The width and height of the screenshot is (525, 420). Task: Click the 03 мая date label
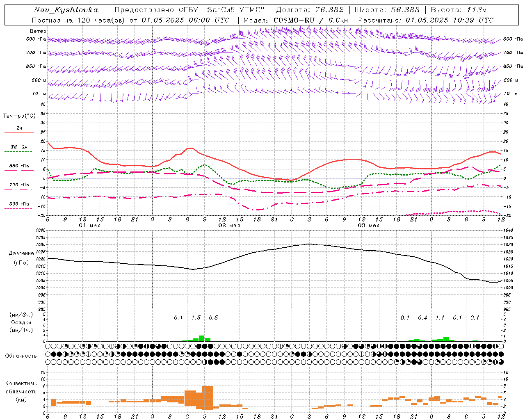pos(369,226)
